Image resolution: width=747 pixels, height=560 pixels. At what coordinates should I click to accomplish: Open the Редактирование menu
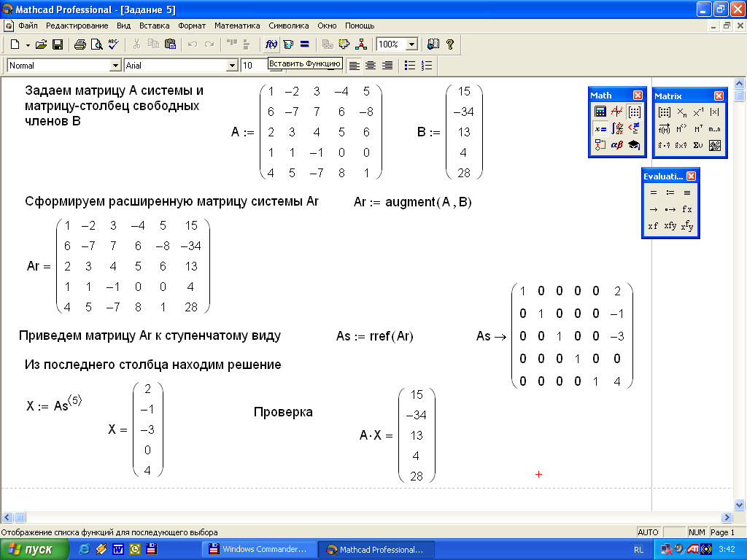tap(77, 26)
